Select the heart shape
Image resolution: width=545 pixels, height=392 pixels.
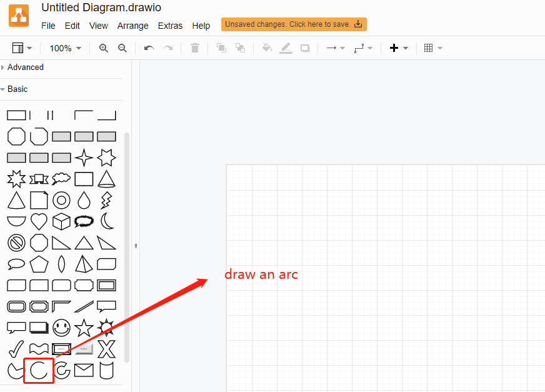point(39,221)
